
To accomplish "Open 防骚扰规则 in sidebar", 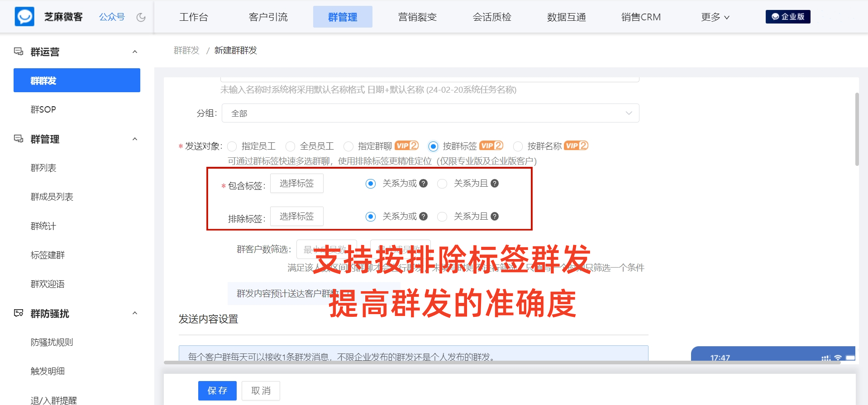I will (x=52, y=342).
